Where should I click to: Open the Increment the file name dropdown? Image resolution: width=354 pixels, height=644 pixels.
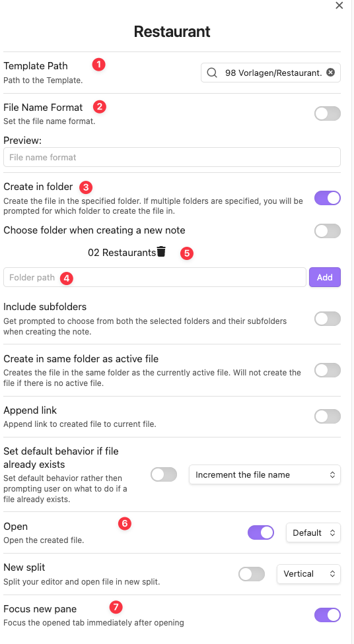coord(265,474)
